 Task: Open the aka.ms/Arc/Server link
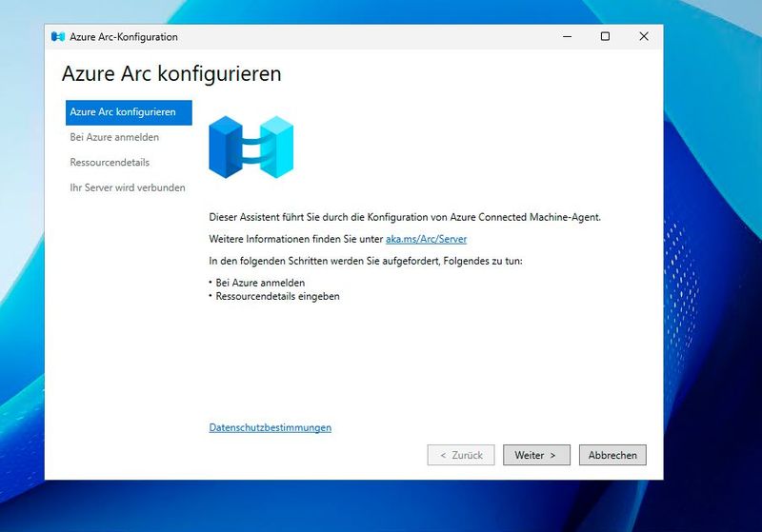pos(426,239)
